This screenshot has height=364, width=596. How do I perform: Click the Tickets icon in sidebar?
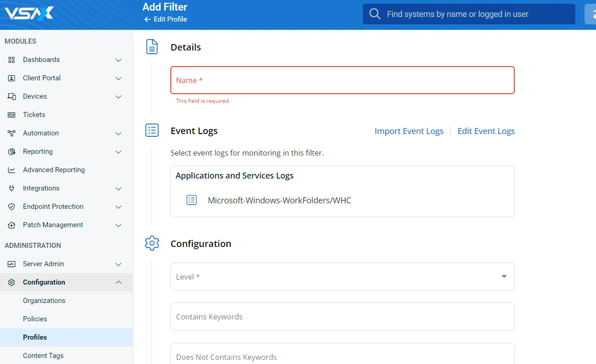click(12, 115)
